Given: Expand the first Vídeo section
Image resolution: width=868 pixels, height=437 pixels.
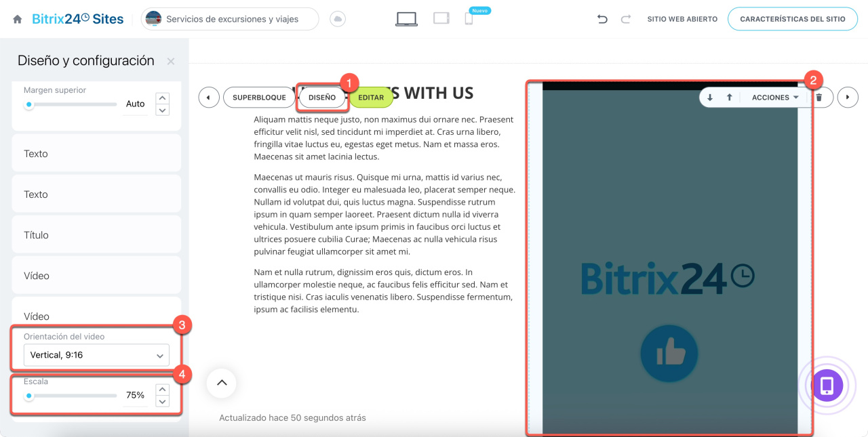Looking at the screenshot, I should click(x=96, y=276).
